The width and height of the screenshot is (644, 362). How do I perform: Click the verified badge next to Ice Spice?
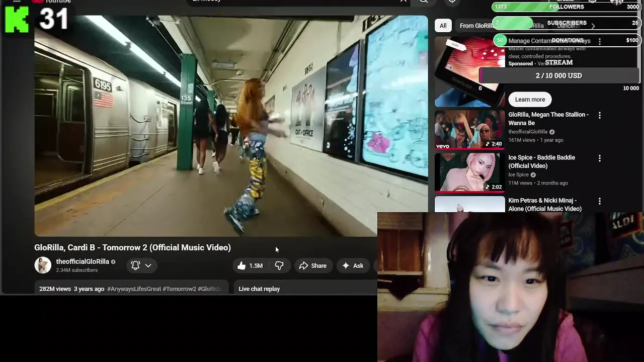pyautogui.click(x=533, y=175)
